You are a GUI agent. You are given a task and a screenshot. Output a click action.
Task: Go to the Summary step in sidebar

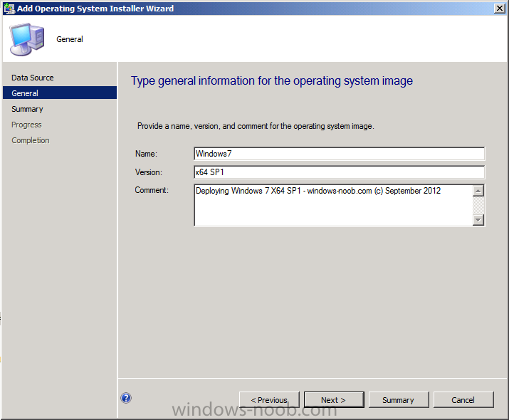27,109
